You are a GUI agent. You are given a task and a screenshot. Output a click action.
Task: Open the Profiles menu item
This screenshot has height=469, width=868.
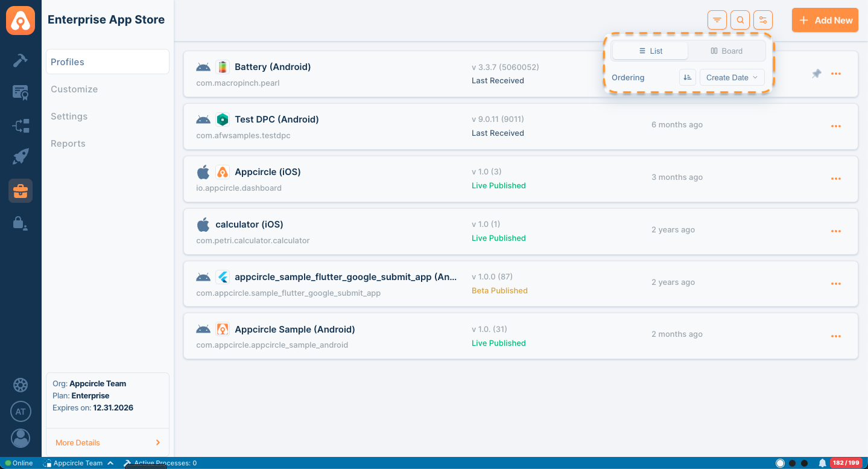(107, 62)
